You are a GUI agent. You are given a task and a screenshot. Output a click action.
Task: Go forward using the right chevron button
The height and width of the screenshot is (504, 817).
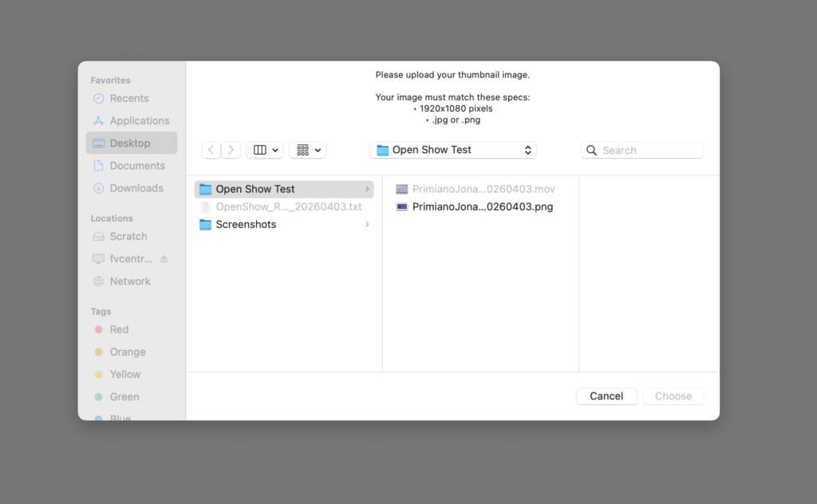point(231,150)
